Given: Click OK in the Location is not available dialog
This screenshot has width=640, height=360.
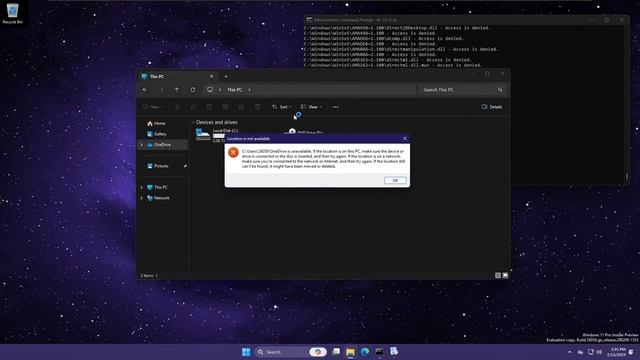Looking at the screenshot, I should 395,180.
